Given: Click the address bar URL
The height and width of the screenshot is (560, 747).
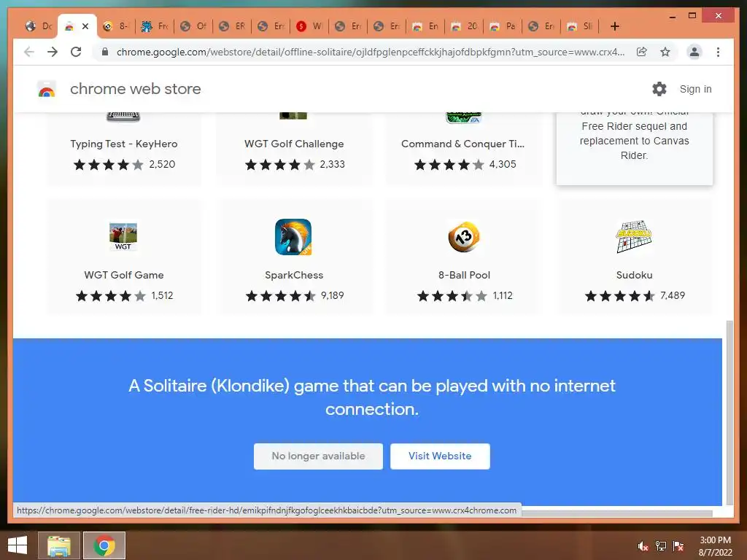Looking at the screenshot, I should pos(370,52).
